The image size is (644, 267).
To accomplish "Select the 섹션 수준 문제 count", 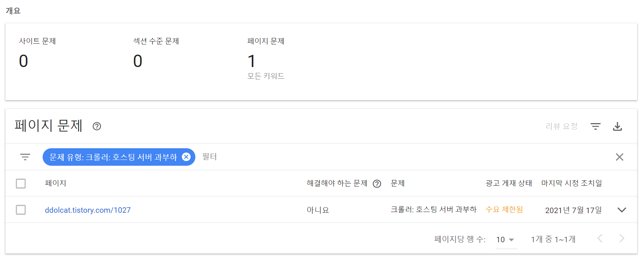I will [138, 61].
